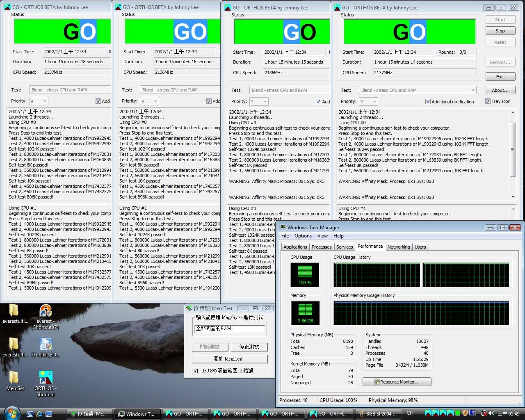Click the CPU #0 log scrollbar down arrow
The height and width of the screenshot is (420, 525).
(x=513, y=197)
